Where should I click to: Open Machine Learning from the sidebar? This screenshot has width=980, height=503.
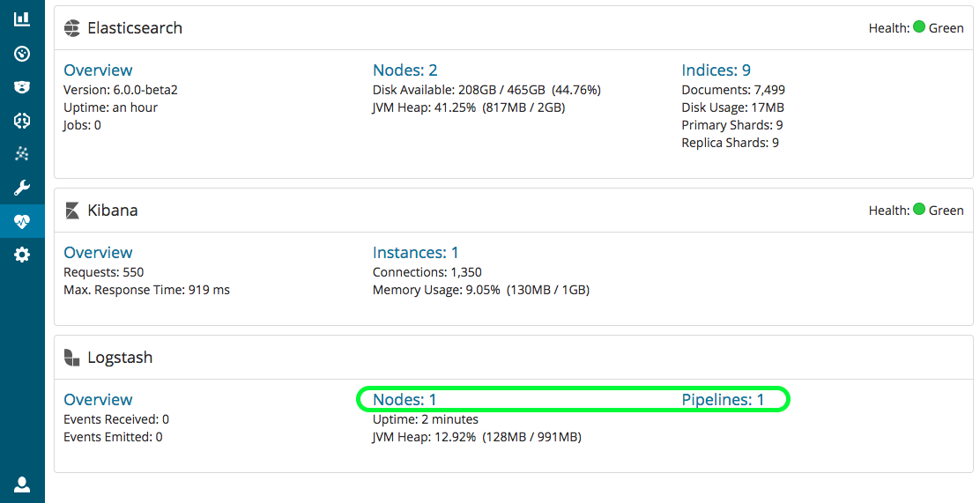22,121
